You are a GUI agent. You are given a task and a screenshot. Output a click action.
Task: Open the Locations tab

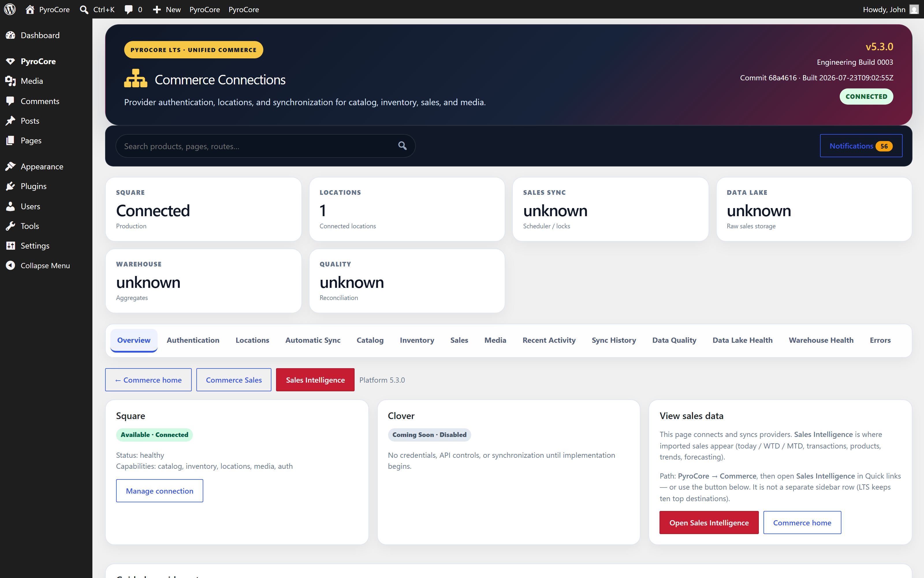pyautogui.click(x=252, y=340)
